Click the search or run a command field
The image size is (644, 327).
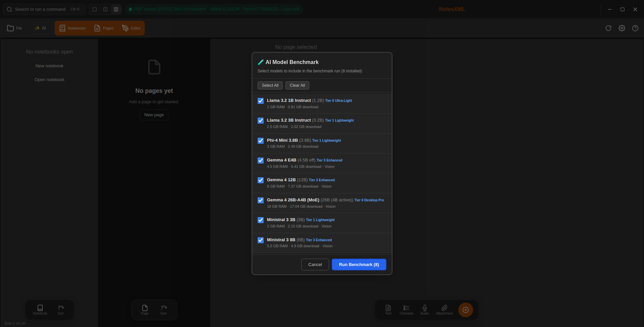pyautogui.click(x=44, y=9)
